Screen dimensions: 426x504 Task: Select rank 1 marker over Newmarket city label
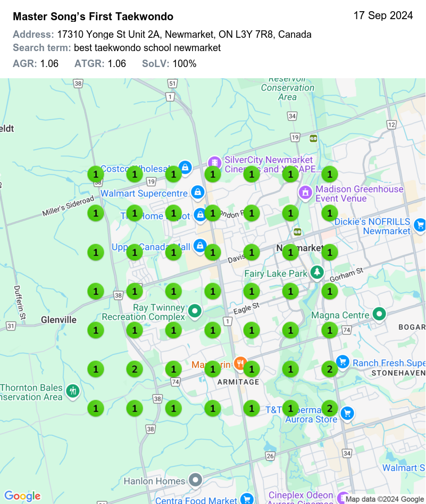(291, 252)
